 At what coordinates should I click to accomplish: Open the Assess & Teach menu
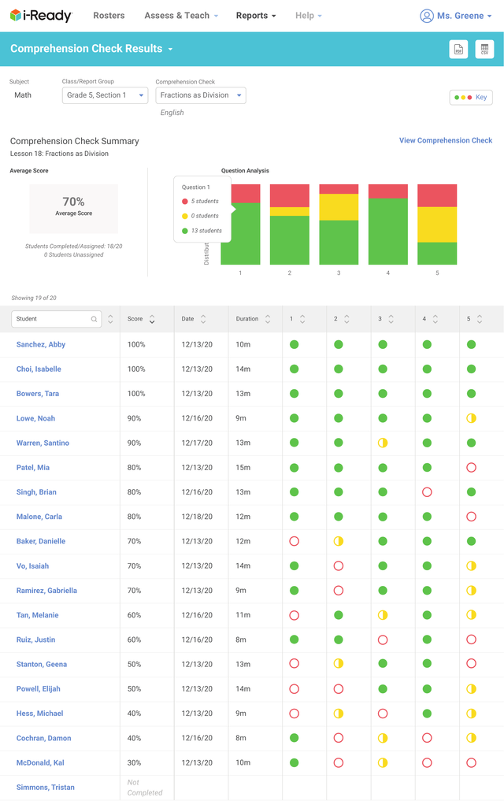tap(181, 16)
